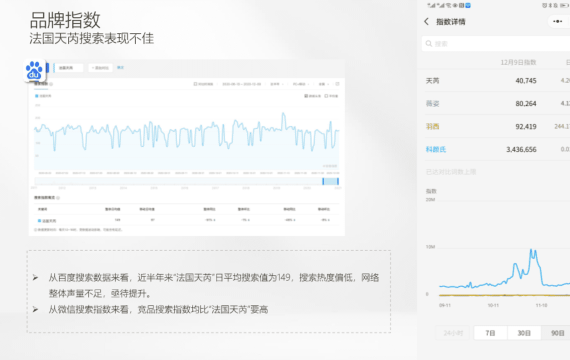Tap the 天芮 row in the index list
Screen dimensions: 570x360
[x=496, y=81]
